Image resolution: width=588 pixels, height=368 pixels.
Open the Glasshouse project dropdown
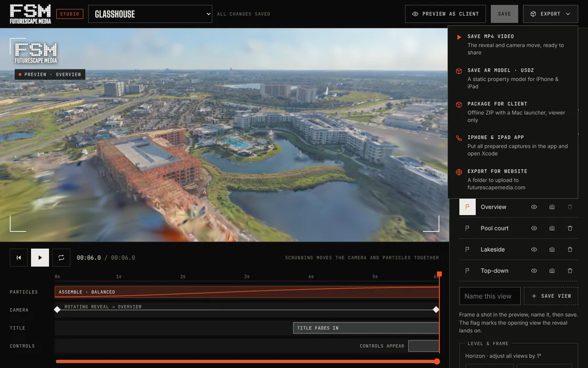click(150, 14)
